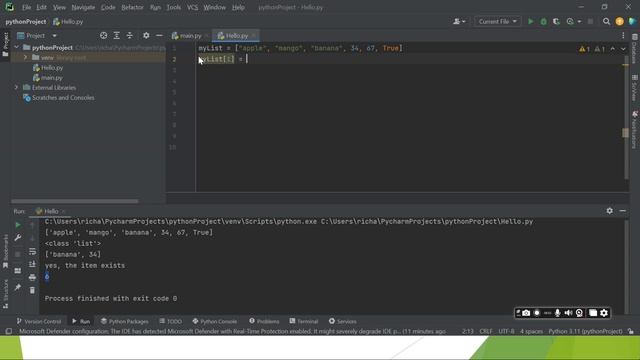Viewport: 640px width, 360px height.
Task: Toggle the recorder speaker sound icon
Action: pos(568,313)
